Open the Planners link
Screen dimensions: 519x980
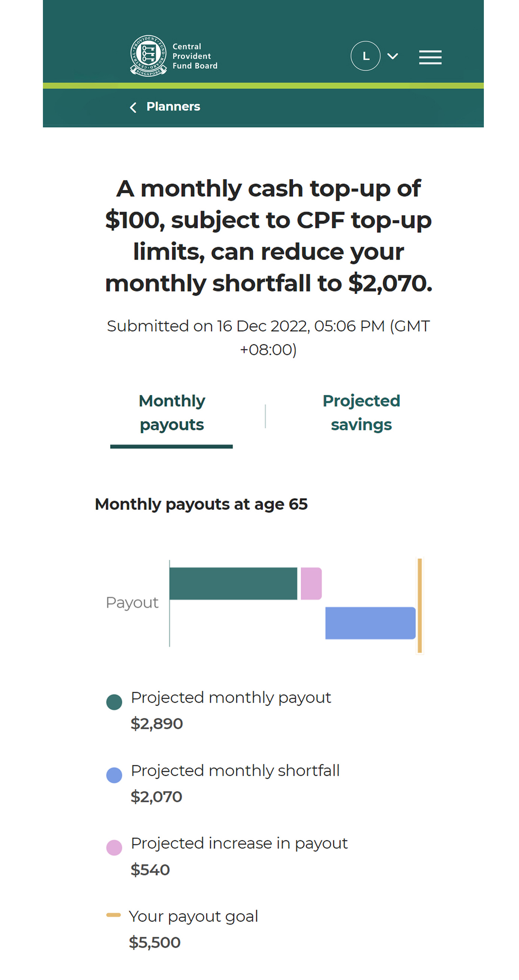pos(173,106)
